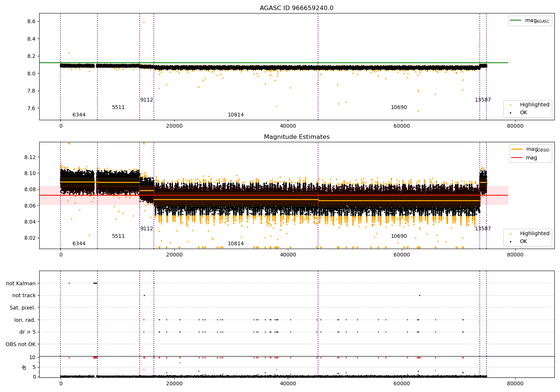Click the 60000 x-axis tick under Magnitude Estimates plot
Screen dimensions: 560x392
coord(401,255)
